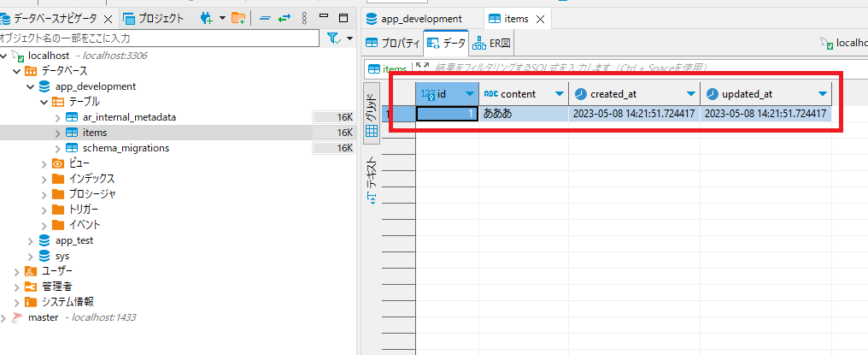Expand the 管理者 folder
The width and height of the screenshot is (868, 355).
16,287
